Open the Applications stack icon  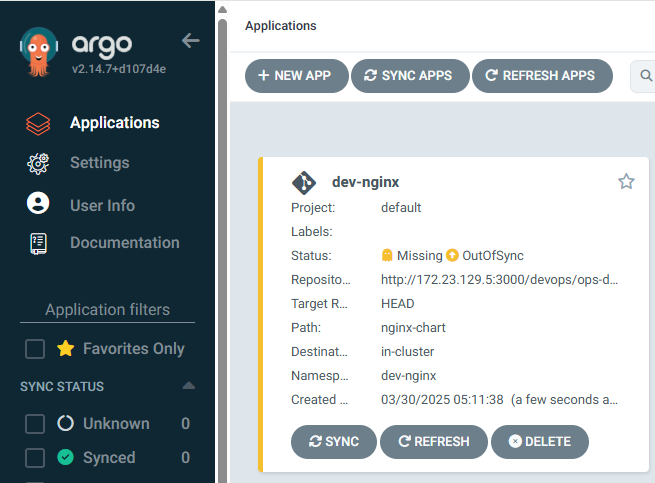click(38, 124)
